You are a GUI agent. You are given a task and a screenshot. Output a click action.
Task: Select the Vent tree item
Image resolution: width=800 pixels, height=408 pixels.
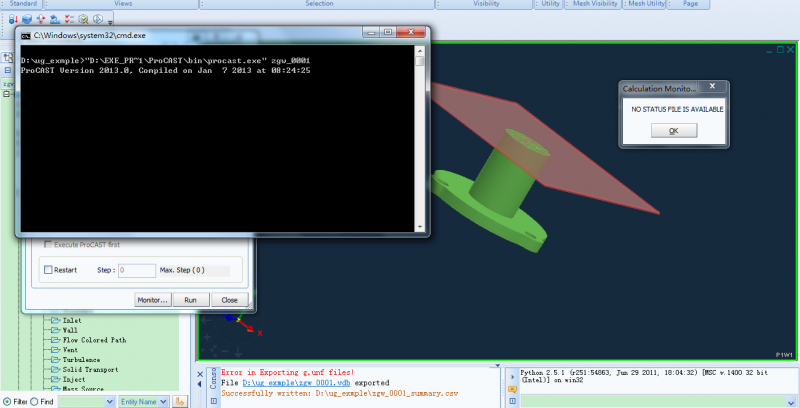(x=70, y=350)
